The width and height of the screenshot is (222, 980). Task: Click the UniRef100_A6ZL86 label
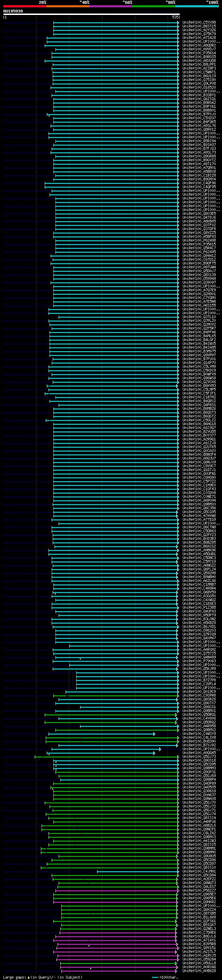coord(199,581)
